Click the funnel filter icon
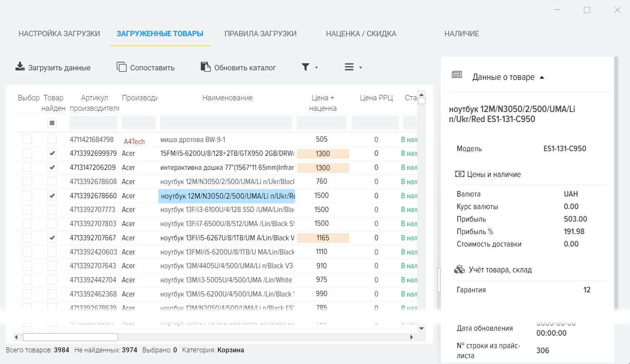Screen dimensions: 630x364 tap(305, 67)
